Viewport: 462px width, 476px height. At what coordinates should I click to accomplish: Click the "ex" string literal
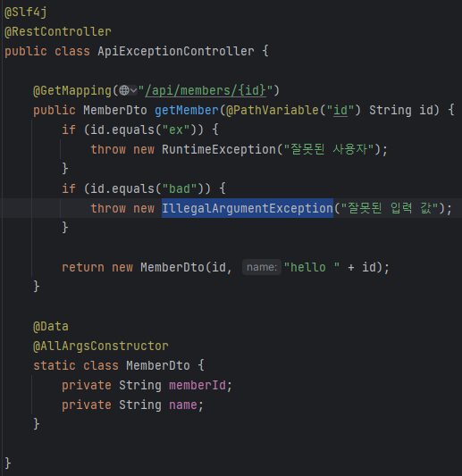(176, 129)
